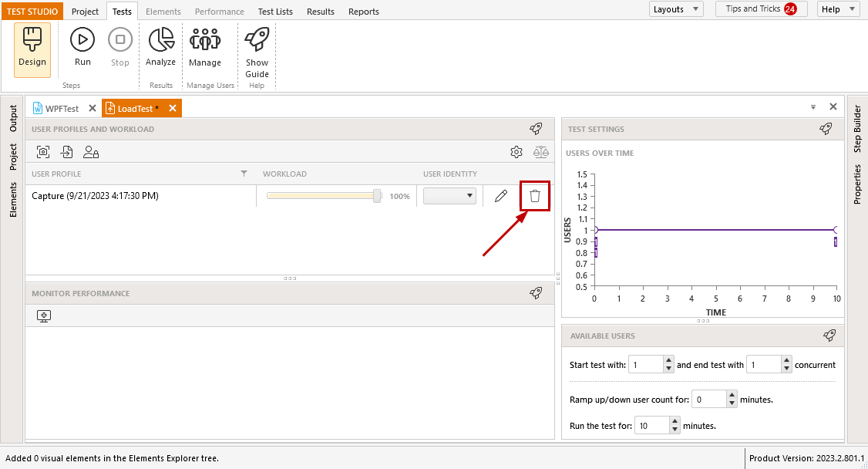Click the Stop button in ribbon
The width and height of the screenshot is (868, 469).
[120, 48]
